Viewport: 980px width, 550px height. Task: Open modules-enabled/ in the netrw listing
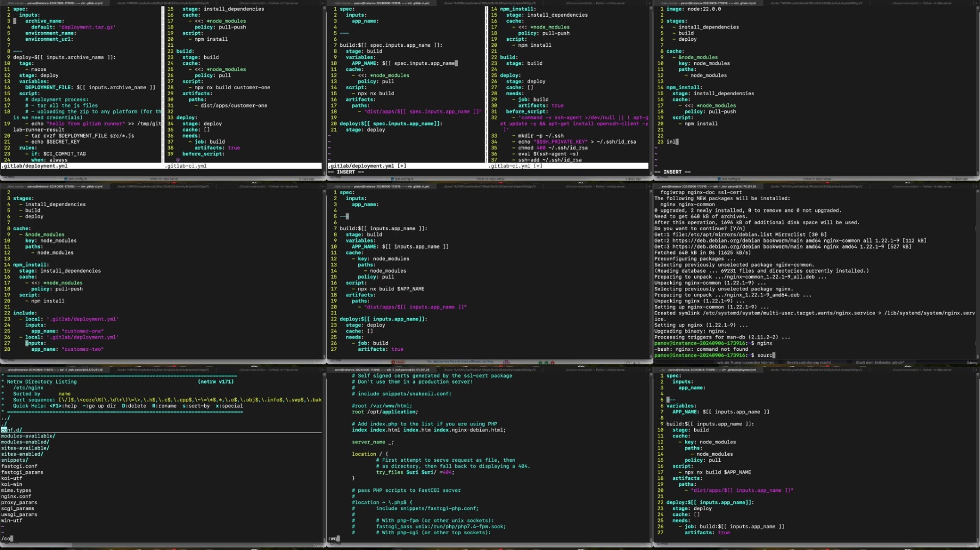click(x=25, y=442)
